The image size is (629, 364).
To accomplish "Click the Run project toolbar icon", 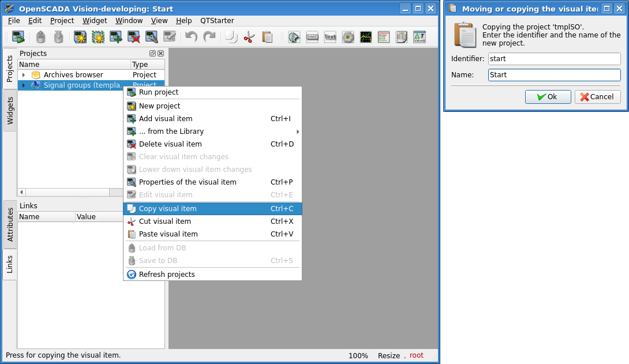I will pyautogui.click(x=18, y=37).
